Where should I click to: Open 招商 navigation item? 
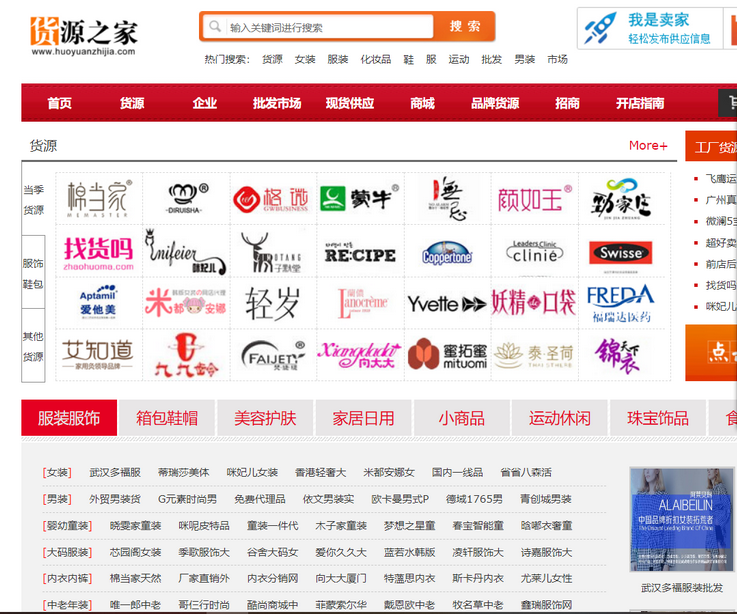567,103
